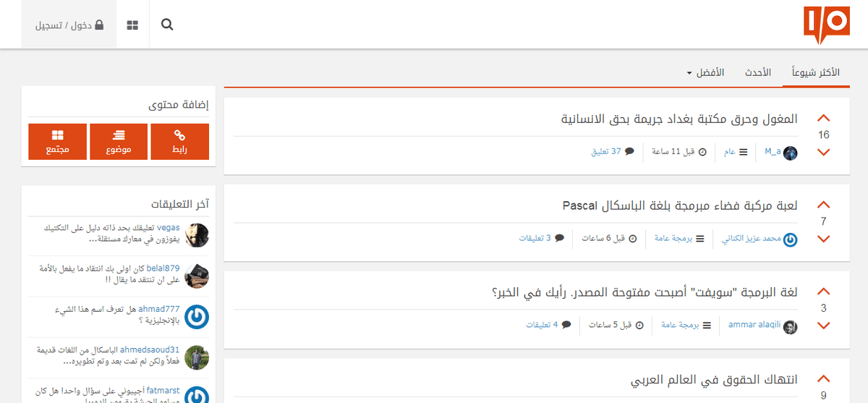Click the search magnifier icon
Viewport: 868px width, 403px height.
click(x=167, y=25)
